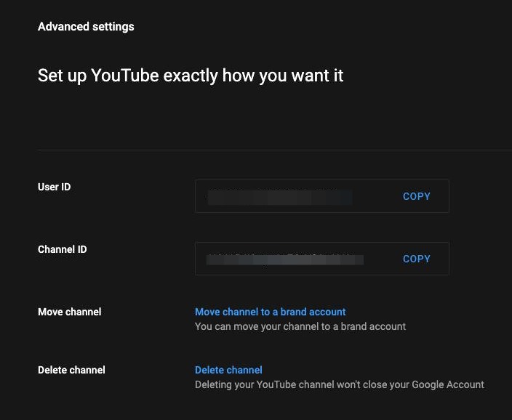Image resolution: width=512 pixels, height=420 pixels.
Task: Click the User ID row label
Action: (54, 187)
